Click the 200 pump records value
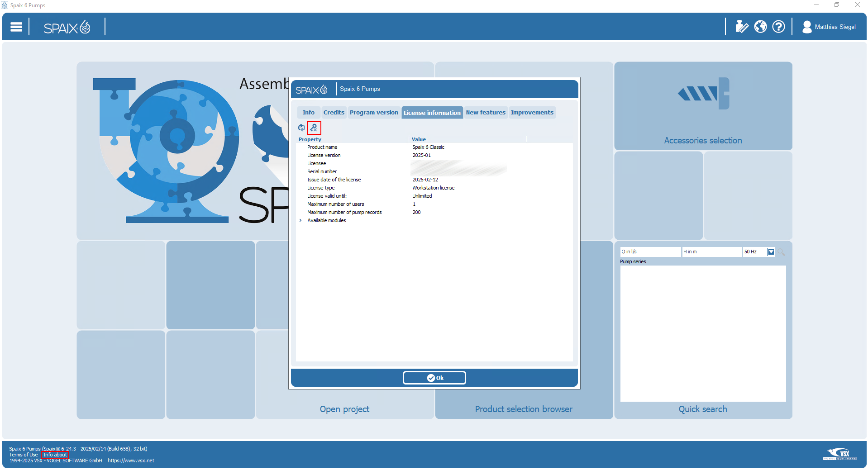Viewport: 868px width, 470px height. coord(416,213)
